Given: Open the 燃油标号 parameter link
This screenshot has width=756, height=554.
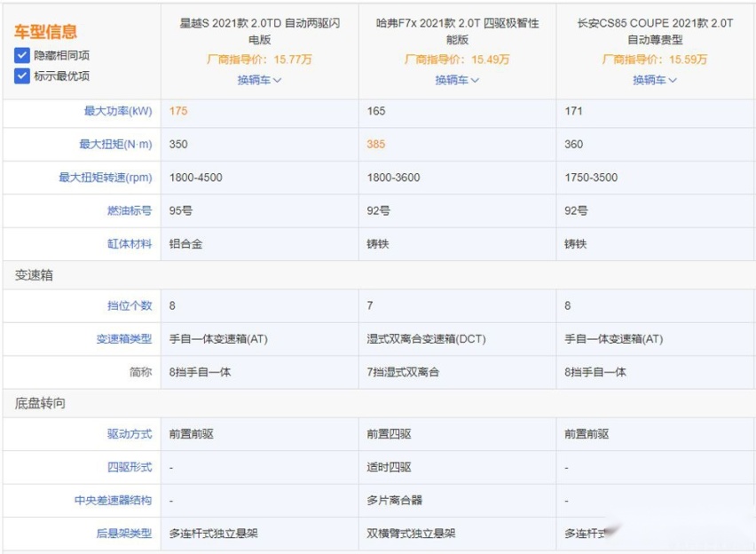Looking at the screenshot, I should tap(130, 210).
